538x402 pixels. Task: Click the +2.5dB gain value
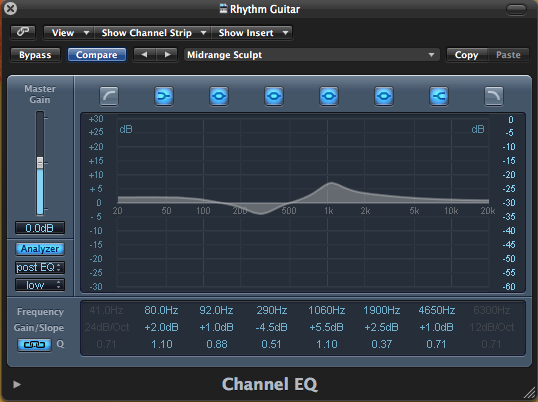[382, 327]
